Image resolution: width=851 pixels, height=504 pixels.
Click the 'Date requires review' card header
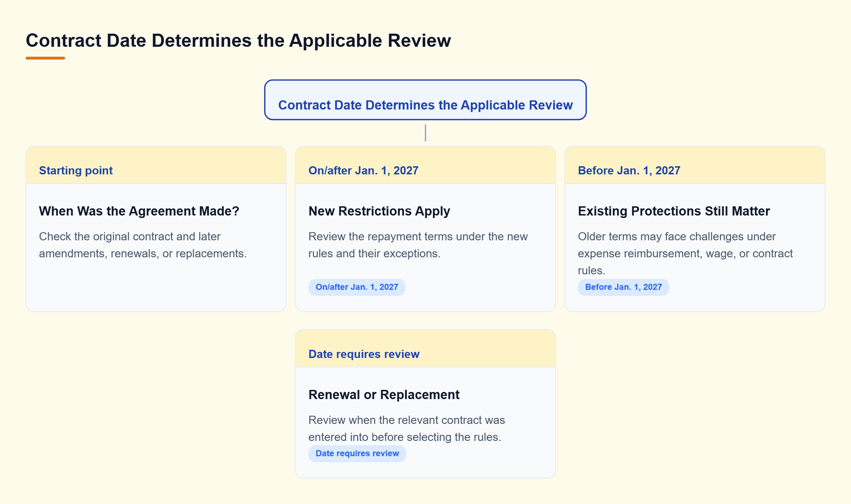click(x=425, y=349)
